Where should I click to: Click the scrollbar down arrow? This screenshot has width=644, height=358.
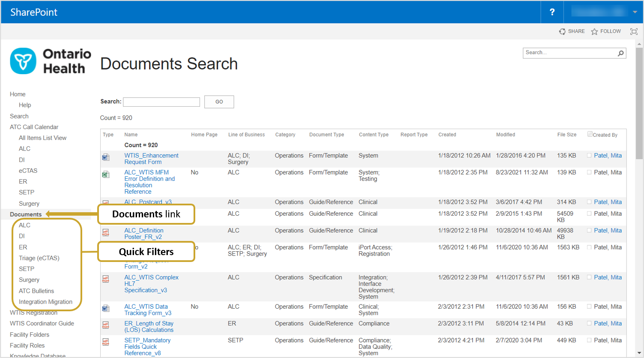[x=639, y=353]
